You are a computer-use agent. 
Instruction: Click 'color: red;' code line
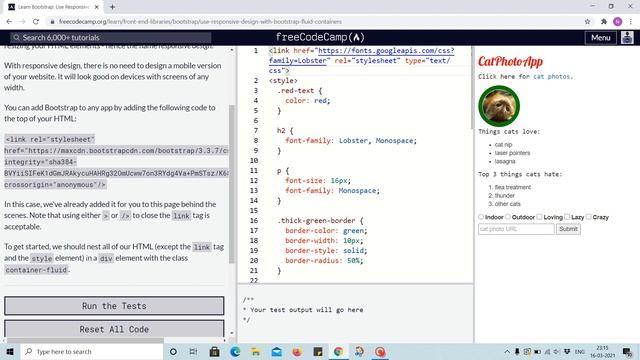[307, 100]
